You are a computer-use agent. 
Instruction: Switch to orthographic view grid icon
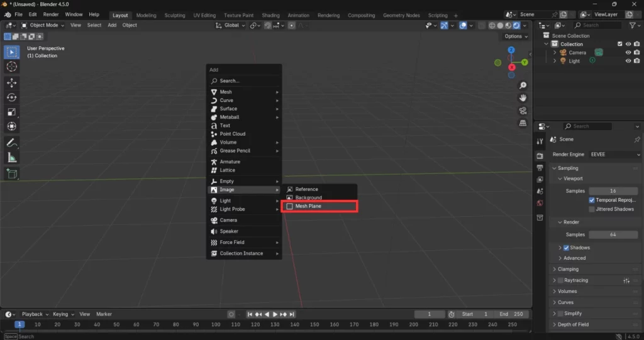tap(523, 123)
